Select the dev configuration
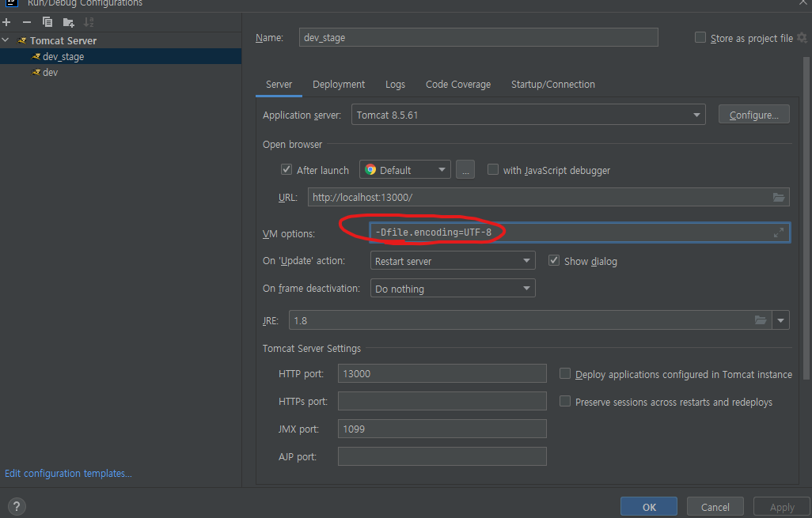Image resolution: width=812 pixels, height=518 pixels. 120,73
